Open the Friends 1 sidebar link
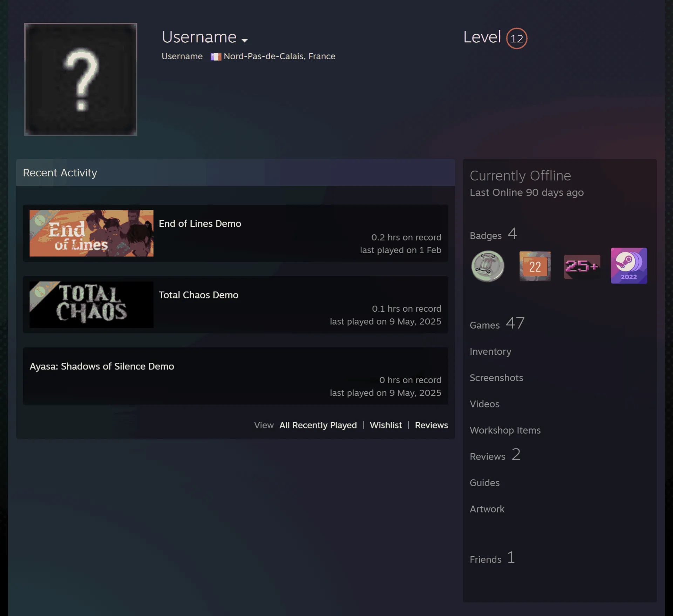 coord(492,558)
